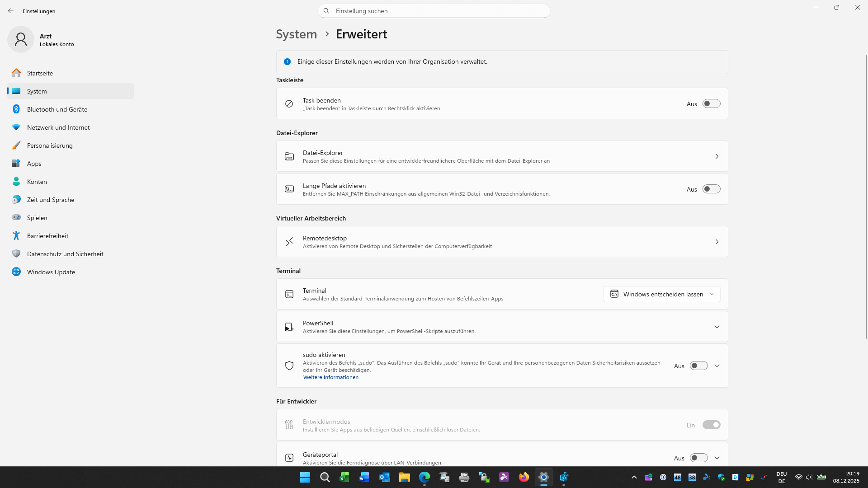This screenshot has width=868, height=488.
Task: Open the Windows entscheiden lassen dropdown
Action: click(661, 294)
